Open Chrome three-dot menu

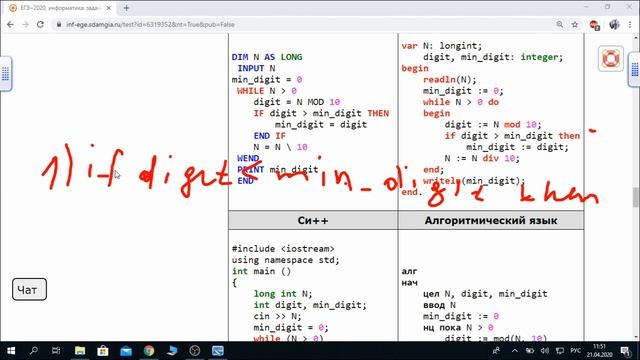(630, 24)
